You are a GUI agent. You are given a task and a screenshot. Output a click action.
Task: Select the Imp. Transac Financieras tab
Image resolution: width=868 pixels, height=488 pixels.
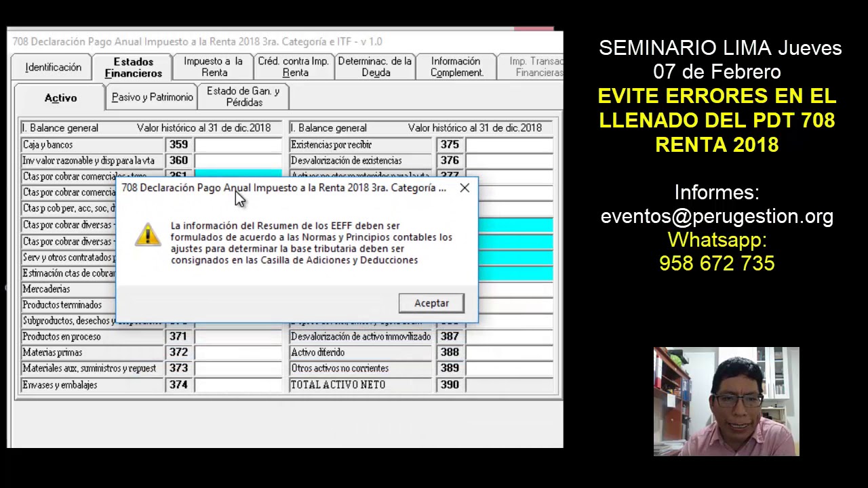click(530, 66)
